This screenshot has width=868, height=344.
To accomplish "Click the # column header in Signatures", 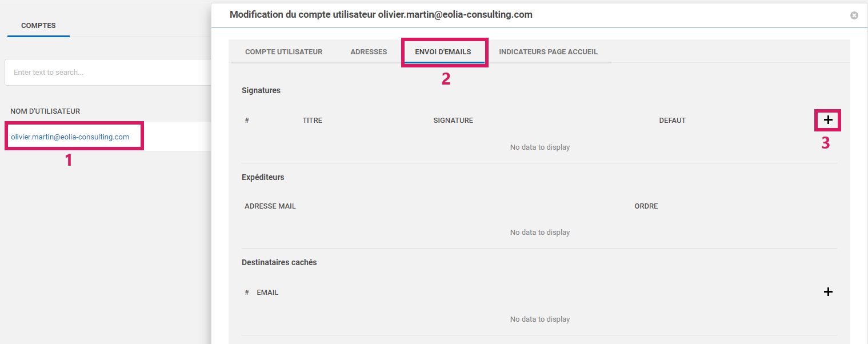I will [247, 121].
